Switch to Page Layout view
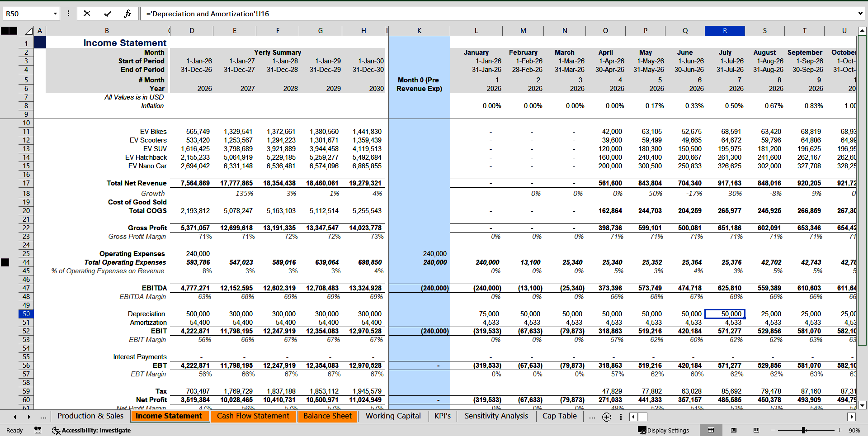868x437 pixels. coord(734,430)
